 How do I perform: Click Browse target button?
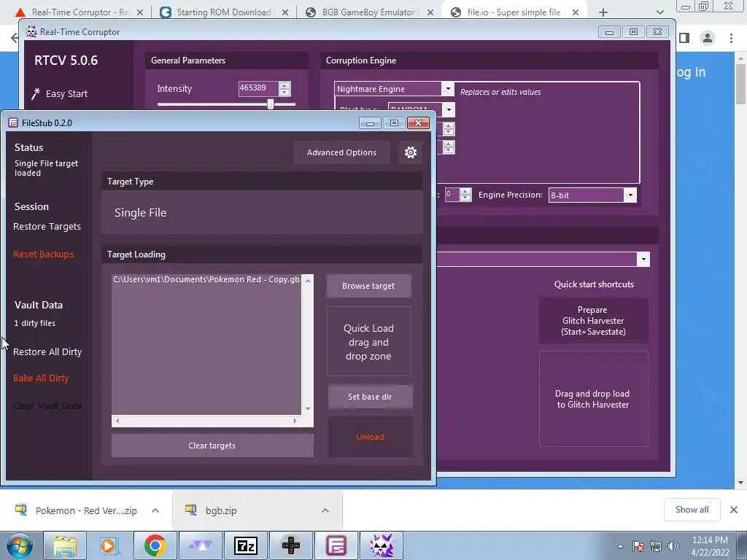(x=368, y=286)
